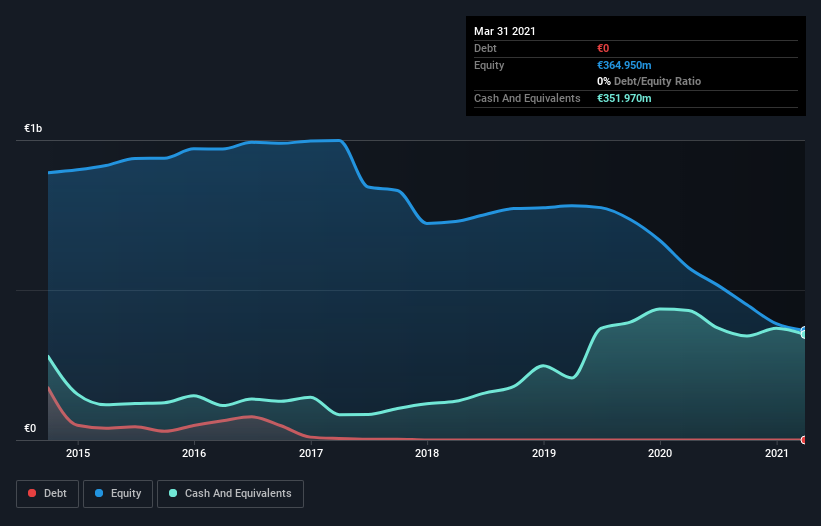Click the red Debt legend dot

click(32, 493)
